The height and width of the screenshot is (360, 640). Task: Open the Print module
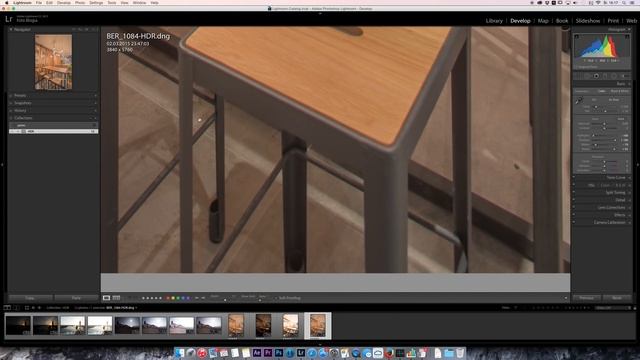[613, 21]
